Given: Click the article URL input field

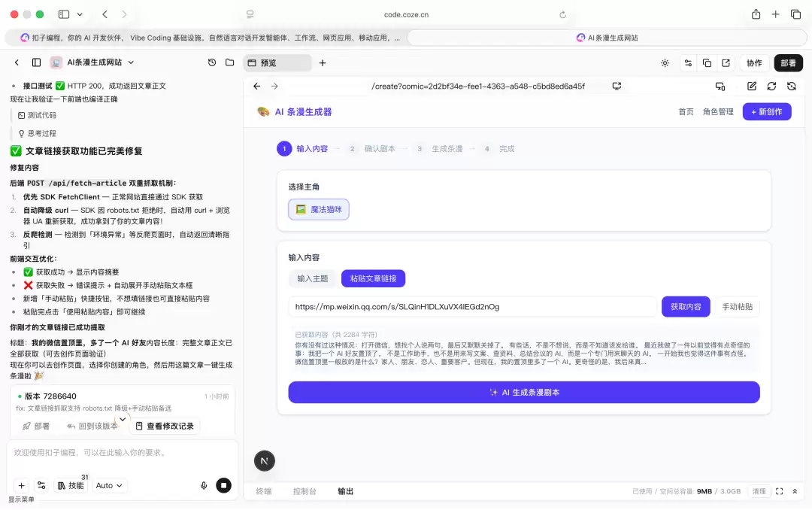Looking at the screenshot, I should (472, 307).
